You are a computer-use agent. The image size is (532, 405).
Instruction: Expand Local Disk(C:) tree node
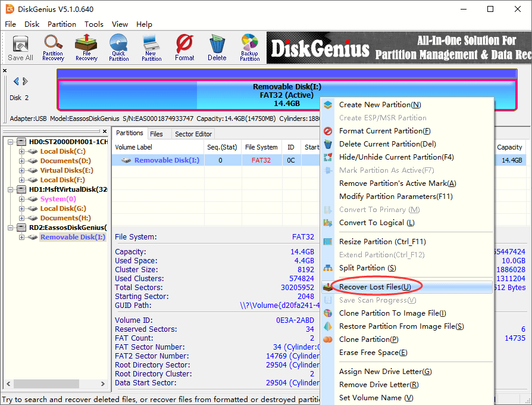coord(22,151)
